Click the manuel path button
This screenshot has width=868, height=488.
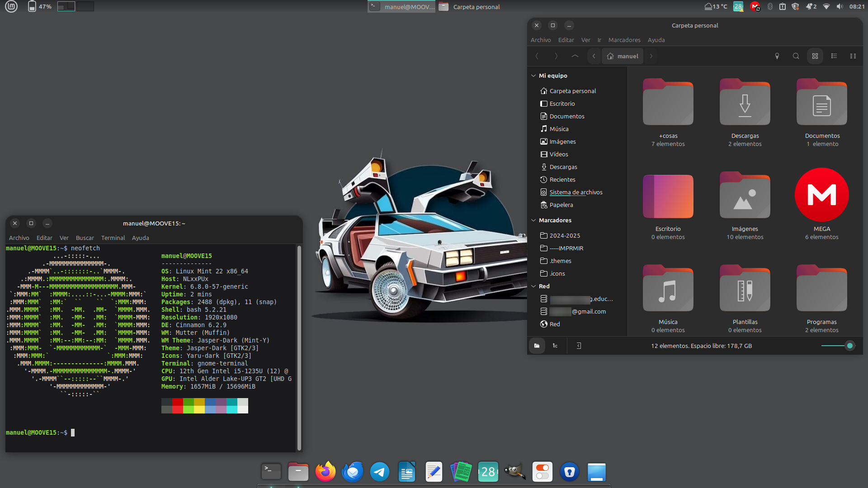[623, 56]
